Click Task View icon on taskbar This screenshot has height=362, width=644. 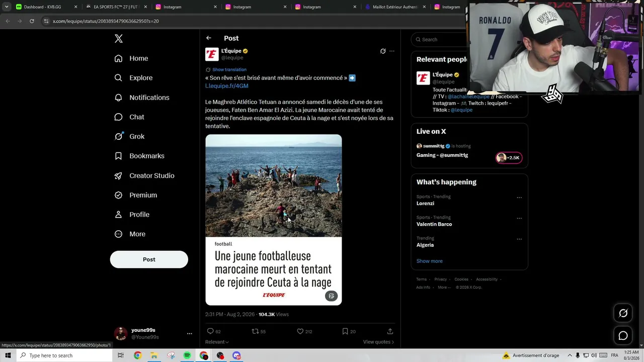pyautogui.click(x=121, y=355)
